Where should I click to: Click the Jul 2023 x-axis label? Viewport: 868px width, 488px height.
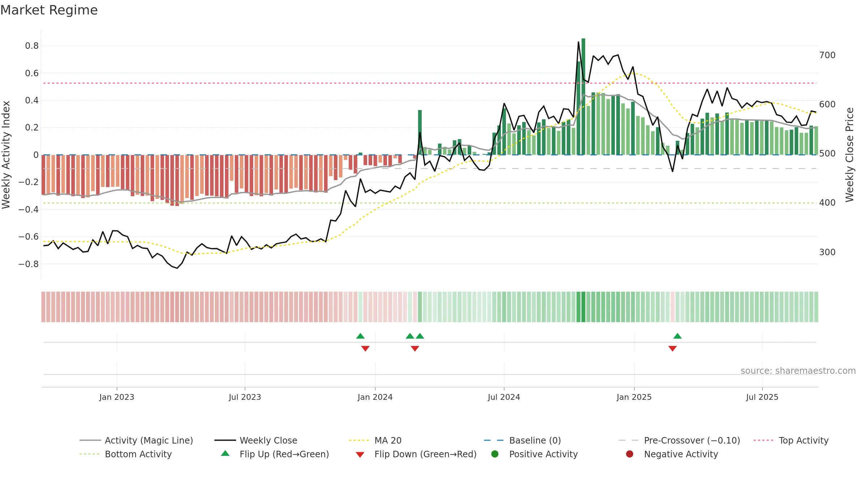pyautogui.click(x=245, y=397)
